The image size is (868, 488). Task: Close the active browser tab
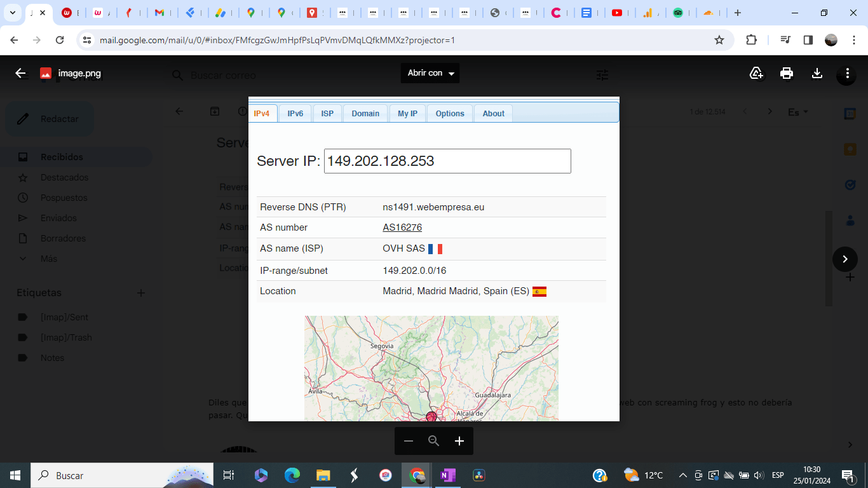pos(43,13)
